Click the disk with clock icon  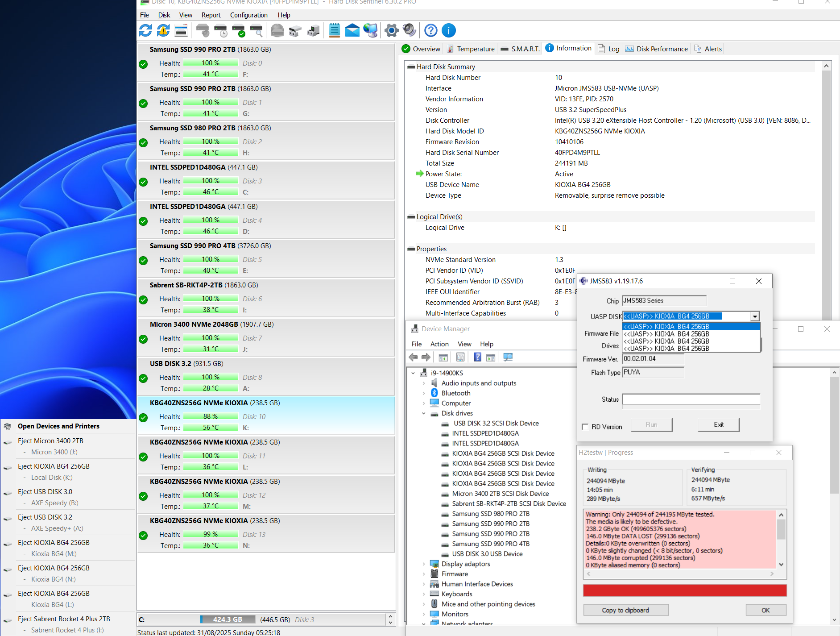tap(220, 30)
